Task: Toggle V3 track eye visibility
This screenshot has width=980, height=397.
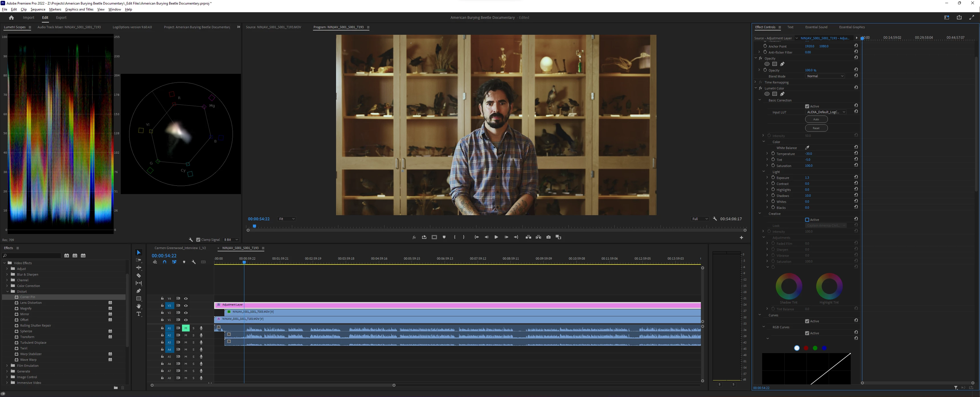Action: point(186,306)
